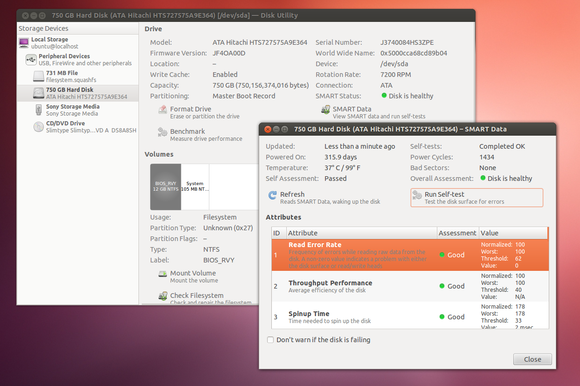Select the CD/DVD Drive icon
Image resolution: width=580 pixels, height=386 pixels.
38,127
